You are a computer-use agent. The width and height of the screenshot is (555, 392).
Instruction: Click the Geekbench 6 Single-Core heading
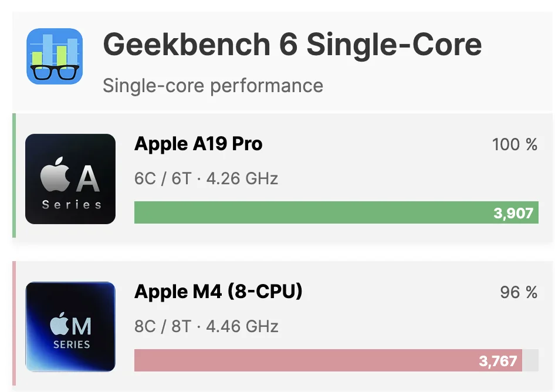(x=292, y=45)
